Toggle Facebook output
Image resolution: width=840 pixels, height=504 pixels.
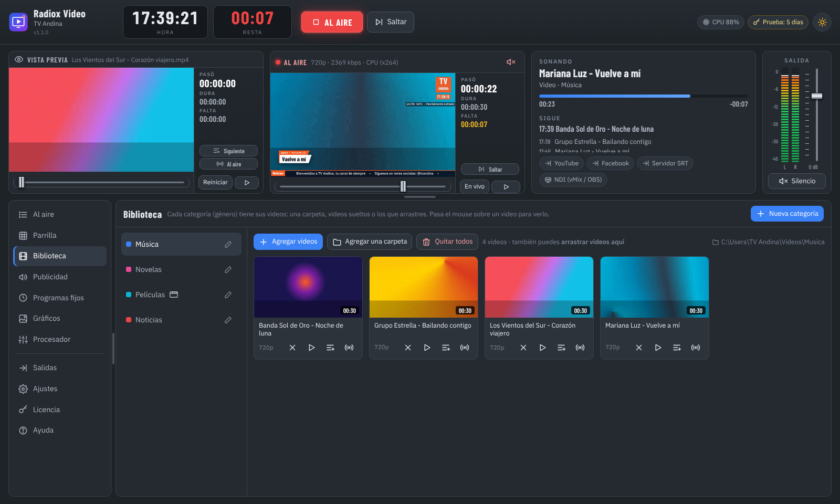(x=610, y=163)
